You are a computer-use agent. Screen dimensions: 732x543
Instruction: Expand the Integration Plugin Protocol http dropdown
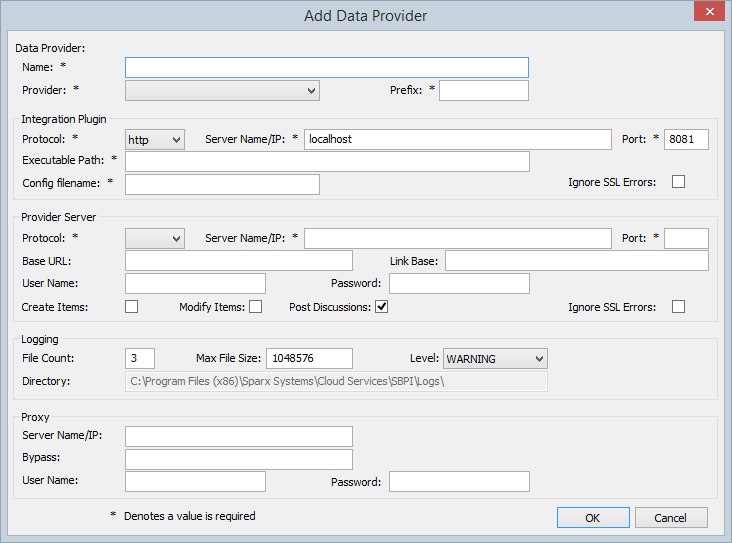tap(155, 140)
